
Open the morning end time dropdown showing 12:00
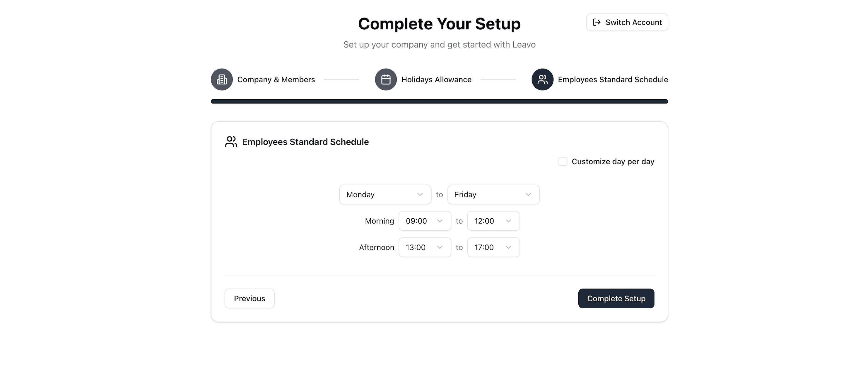pos(493,221)
